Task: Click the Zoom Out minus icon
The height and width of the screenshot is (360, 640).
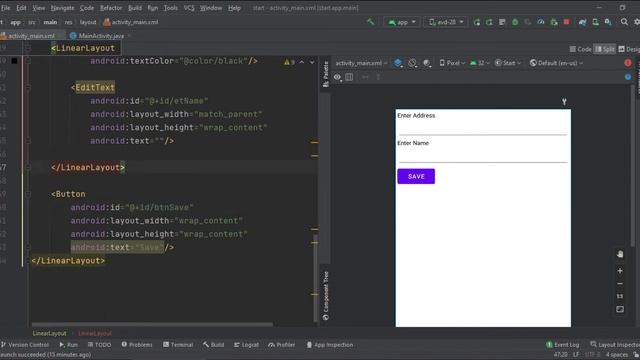Action: click(x=620, y=283)
